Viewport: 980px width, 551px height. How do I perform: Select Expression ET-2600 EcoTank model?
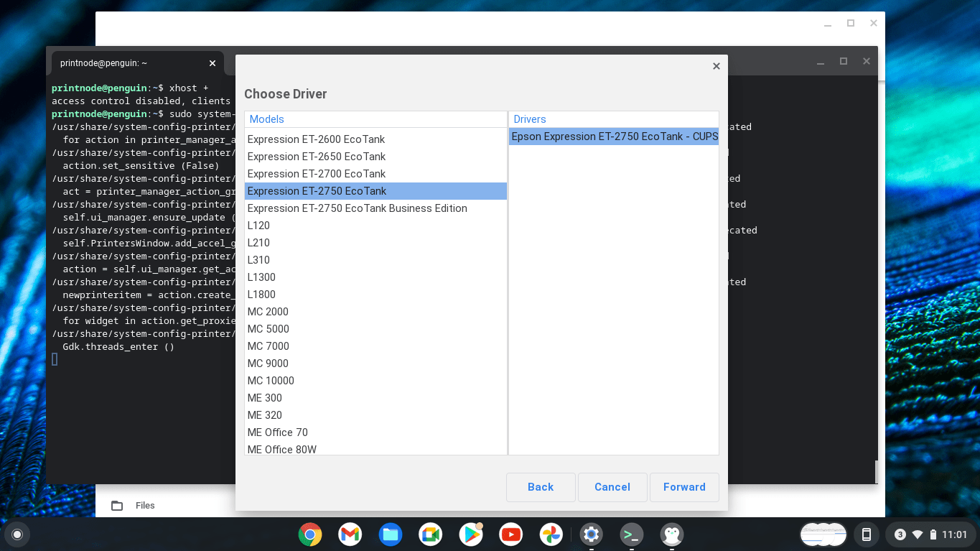pos(376,139)
